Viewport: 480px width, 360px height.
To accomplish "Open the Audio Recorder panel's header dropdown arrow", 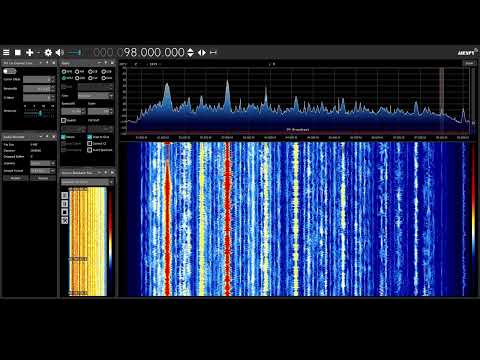I will coord(41,136).
